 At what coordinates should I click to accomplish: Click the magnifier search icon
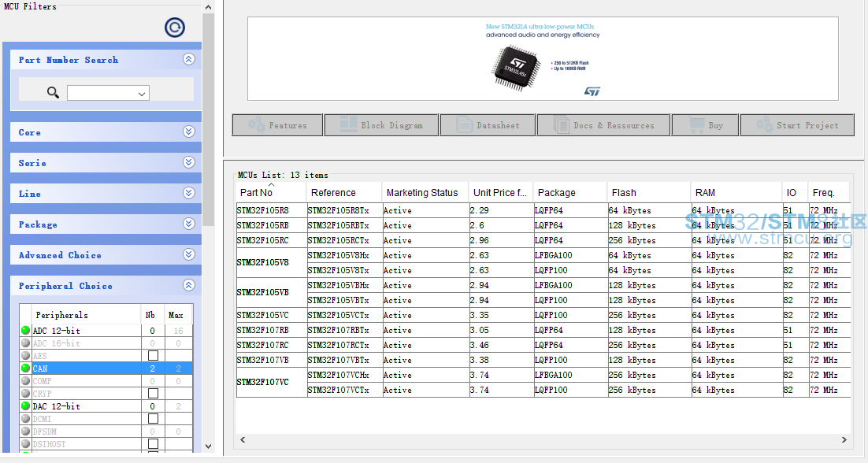tap(53, 92)
